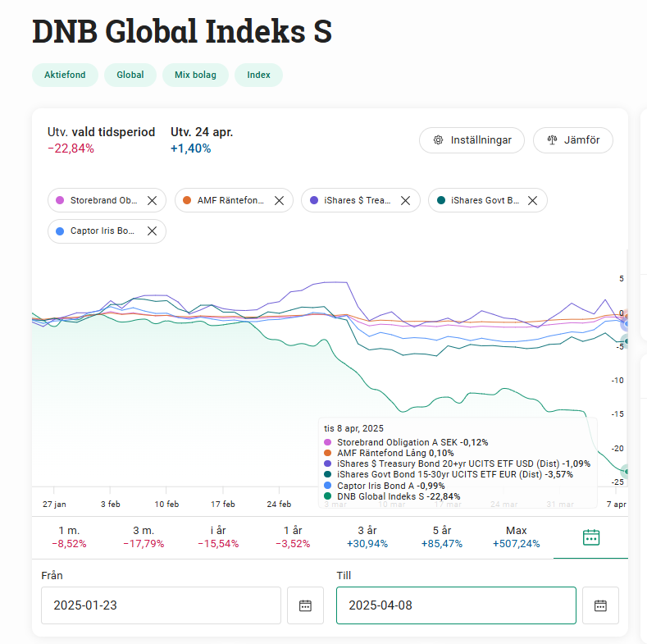Click the DNB Global Indeks S heading
647x644 pixels.
[x=182, y=31]
